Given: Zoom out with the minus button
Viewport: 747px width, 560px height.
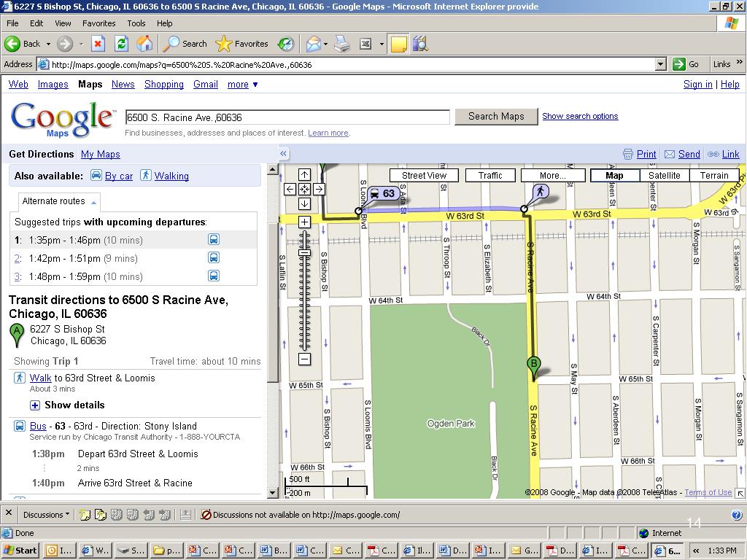Looking at the screenshot, I should pos(304,359).
